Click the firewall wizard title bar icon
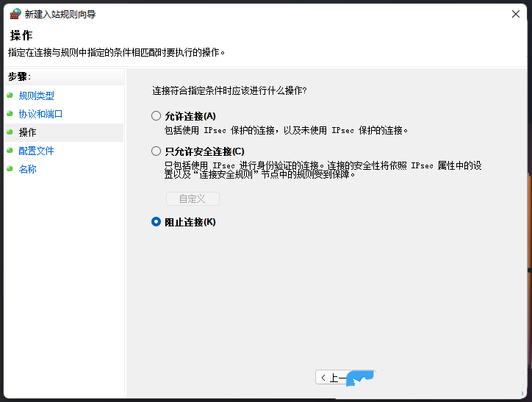This screenshot has width=532, height=402. 15,14
